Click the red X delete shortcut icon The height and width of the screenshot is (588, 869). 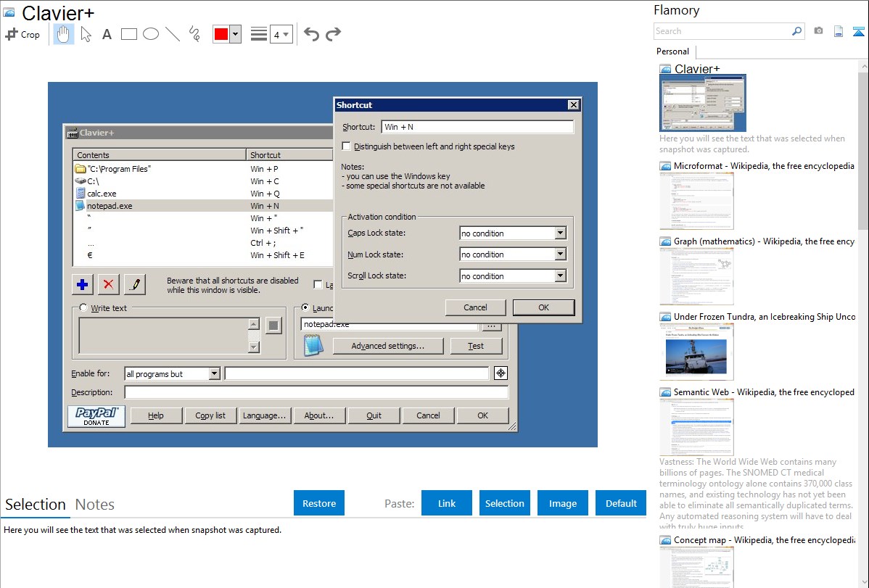point(109,285)
